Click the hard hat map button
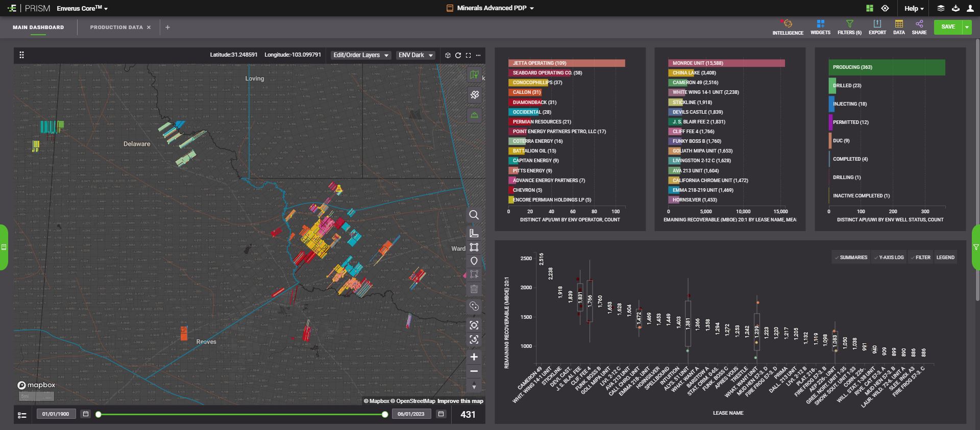 click(474, 115)
